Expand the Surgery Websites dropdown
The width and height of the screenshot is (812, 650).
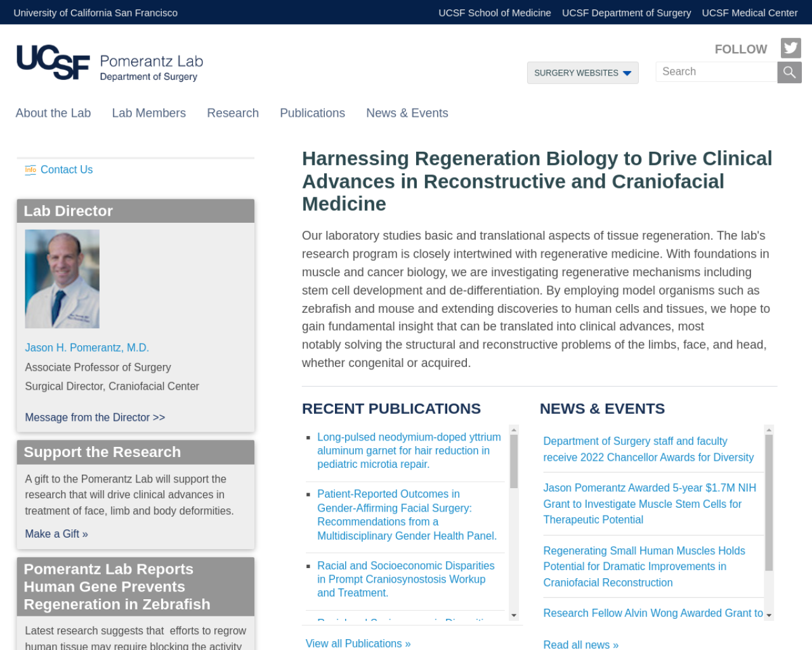pyautogui.click(x=582, y=73)
